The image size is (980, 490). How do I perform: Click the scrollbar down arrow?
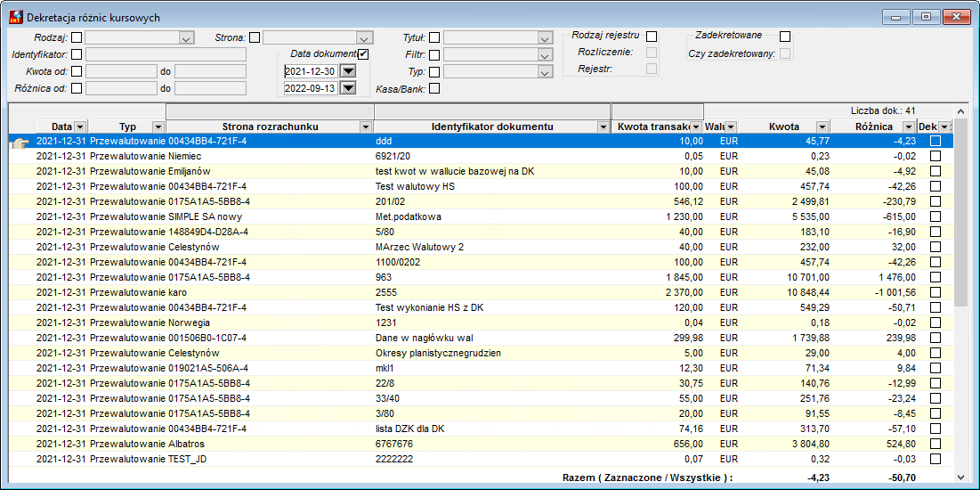(x=961, y=478)
